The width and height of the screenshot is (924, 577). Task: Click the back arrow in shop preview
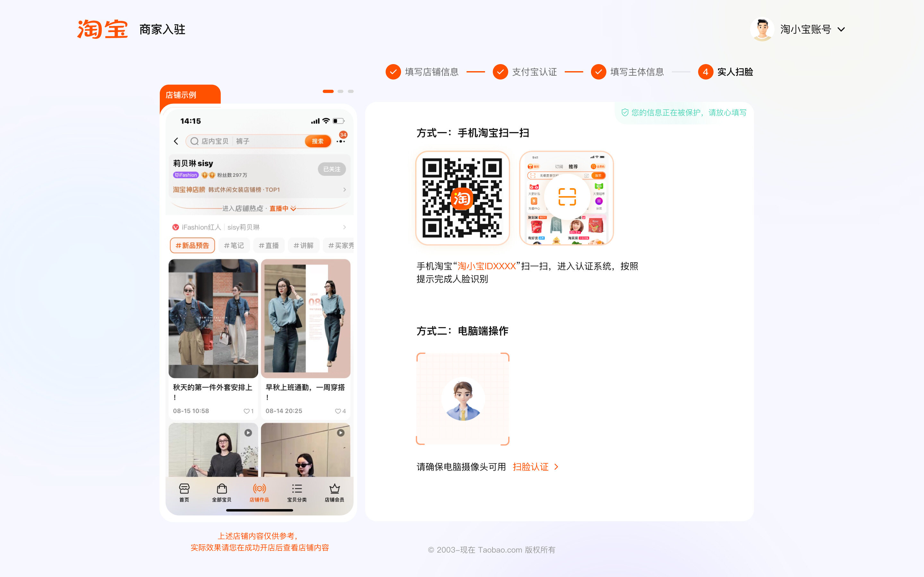pos(176,141)
